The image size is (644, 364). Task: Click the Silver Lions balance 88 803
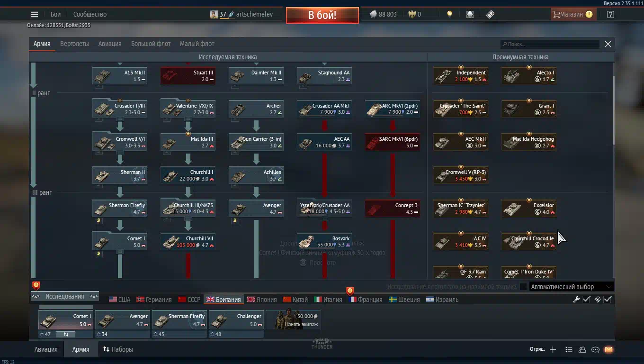383,14
